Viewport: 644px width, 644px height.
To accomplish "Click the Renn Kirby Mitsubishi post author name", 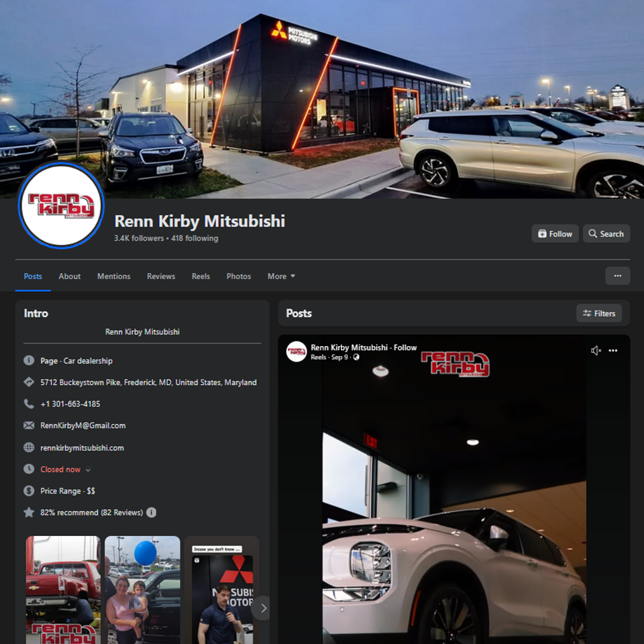I will 349,347.
